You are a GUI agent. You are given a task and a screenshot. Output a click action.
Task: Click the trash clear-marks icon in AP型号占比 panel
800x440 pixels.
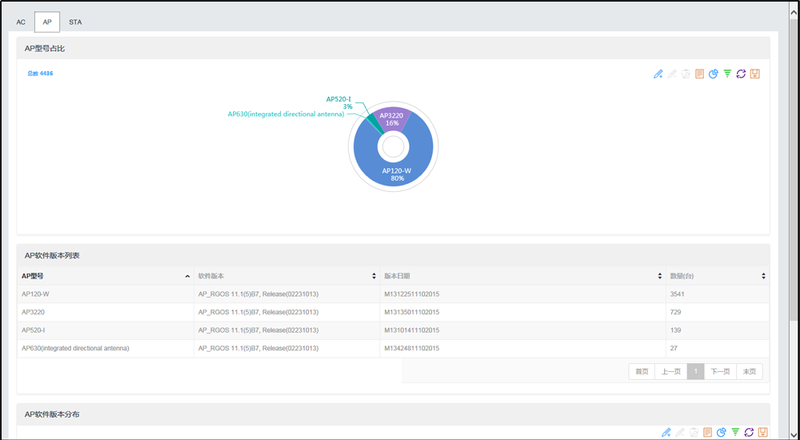[x=686, y=74]
